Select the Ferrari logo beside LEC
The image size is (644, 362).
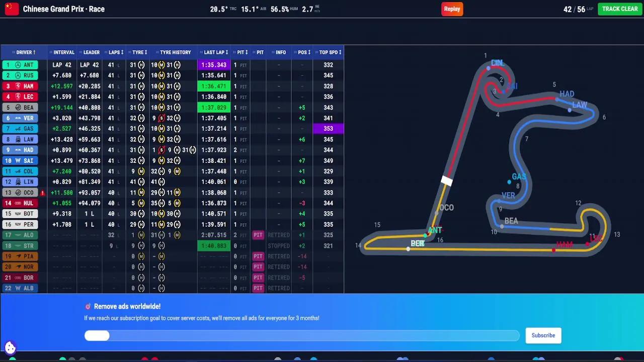coord(18,97)
